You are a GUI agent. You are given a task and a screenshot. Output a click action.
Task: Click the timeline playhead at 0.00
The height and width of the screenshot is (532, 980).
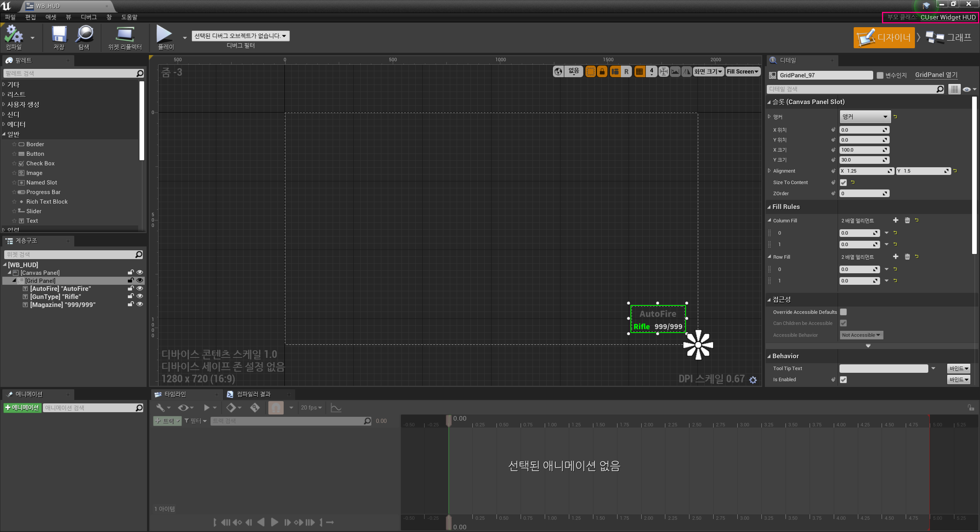449,420
